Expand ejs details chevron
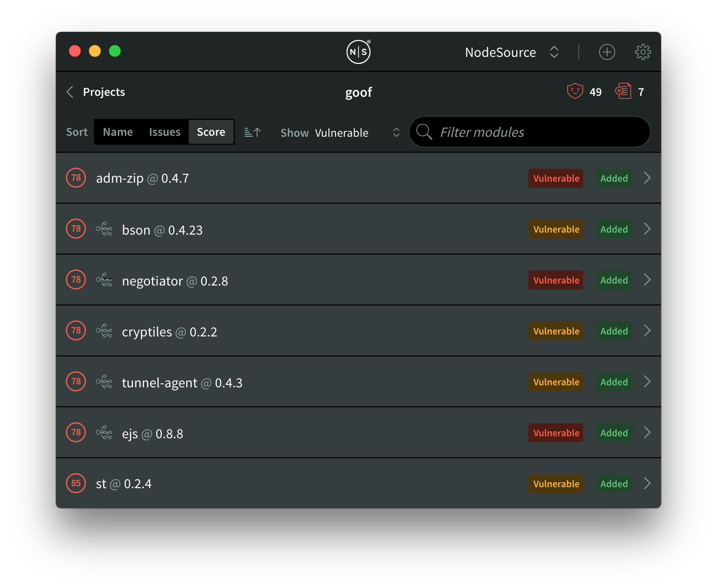717x588 pixels. [x=647, y=432]
